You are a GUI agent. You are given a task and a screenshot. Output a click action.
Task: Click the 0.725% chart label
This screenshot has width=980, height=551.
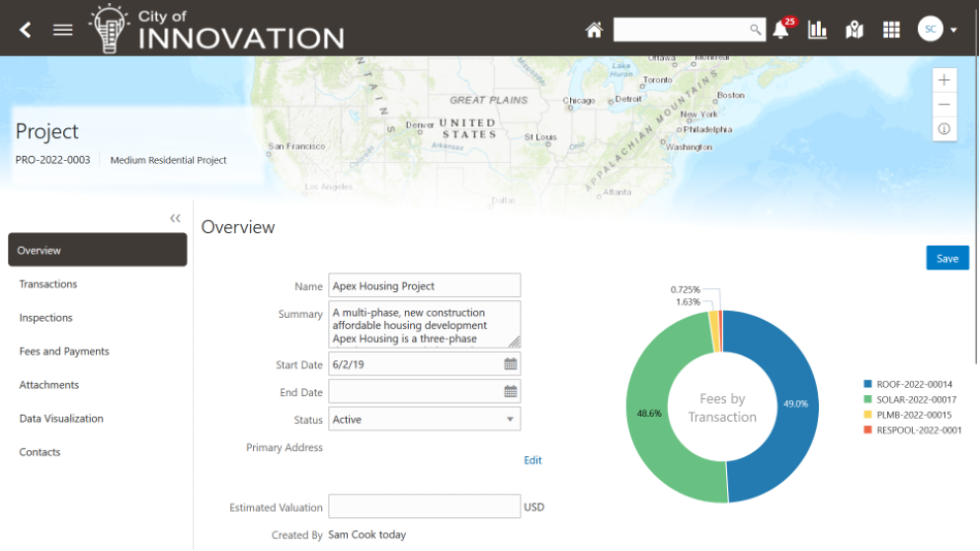685,290
